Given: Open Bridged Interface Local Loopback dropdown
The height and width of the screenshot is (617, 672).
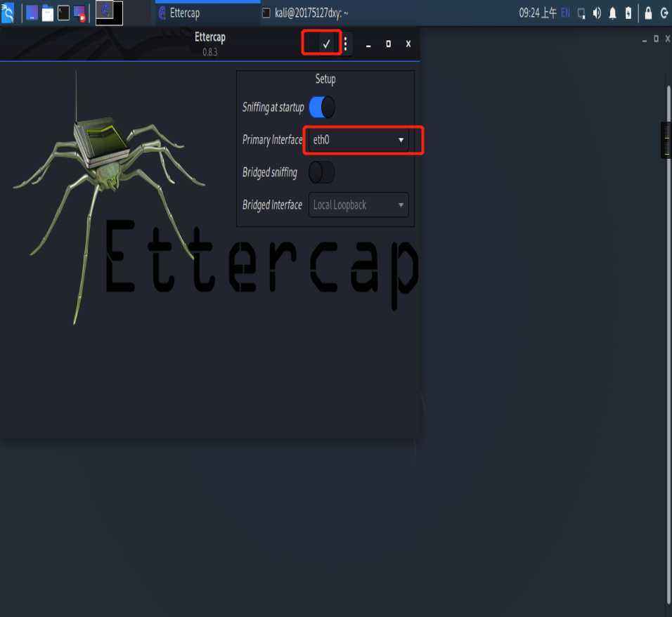Looking at the screenshot, I should click(x=358, y=204).
